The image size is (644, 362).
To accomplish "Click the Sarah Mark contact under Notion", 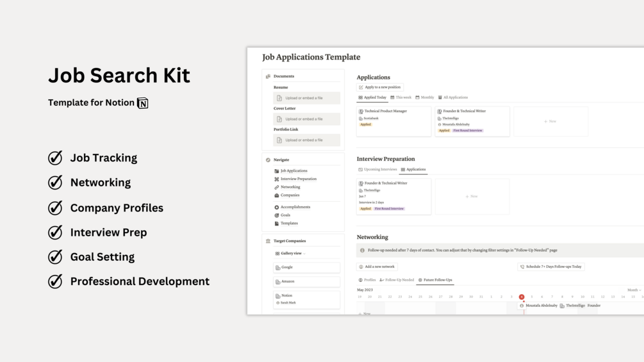I will tap(286, 303).
